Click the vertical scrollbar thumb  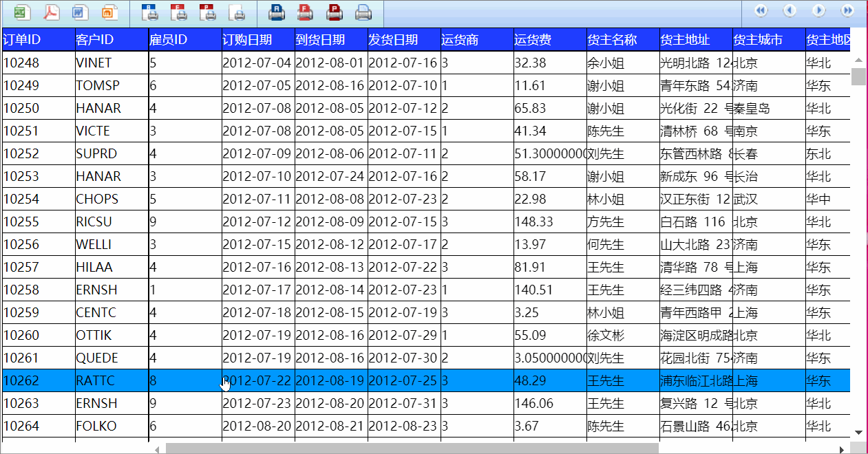[858, 76]
